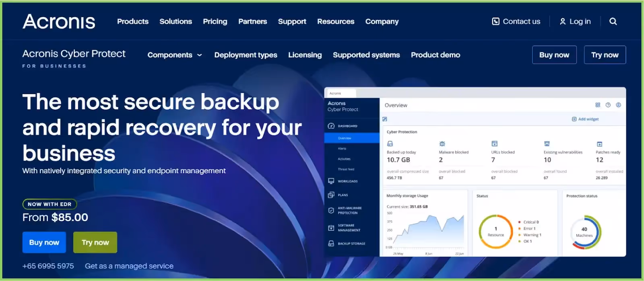This screenshot has width=644, height=281.
Task: Click the Anti-malware protection shield icon
Action: (331, 210)
